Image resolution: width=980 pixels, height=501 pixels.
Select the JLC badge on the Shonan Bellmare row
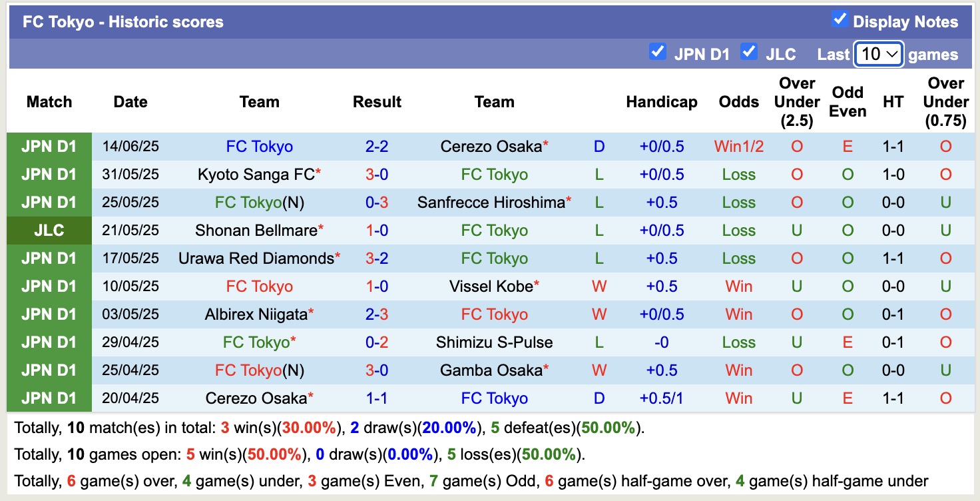[49, 230]
